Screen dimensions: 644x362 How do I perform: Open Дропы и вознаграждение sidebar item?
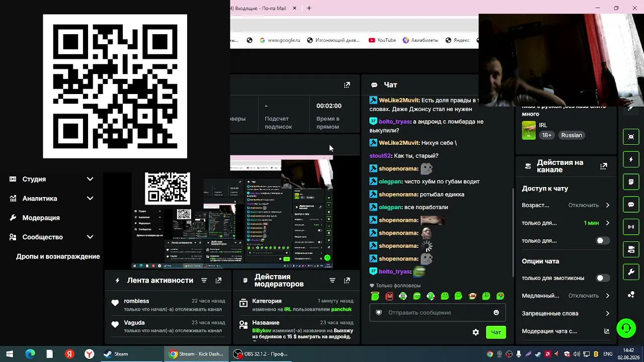pyautogui.click(x=58, y=256)
